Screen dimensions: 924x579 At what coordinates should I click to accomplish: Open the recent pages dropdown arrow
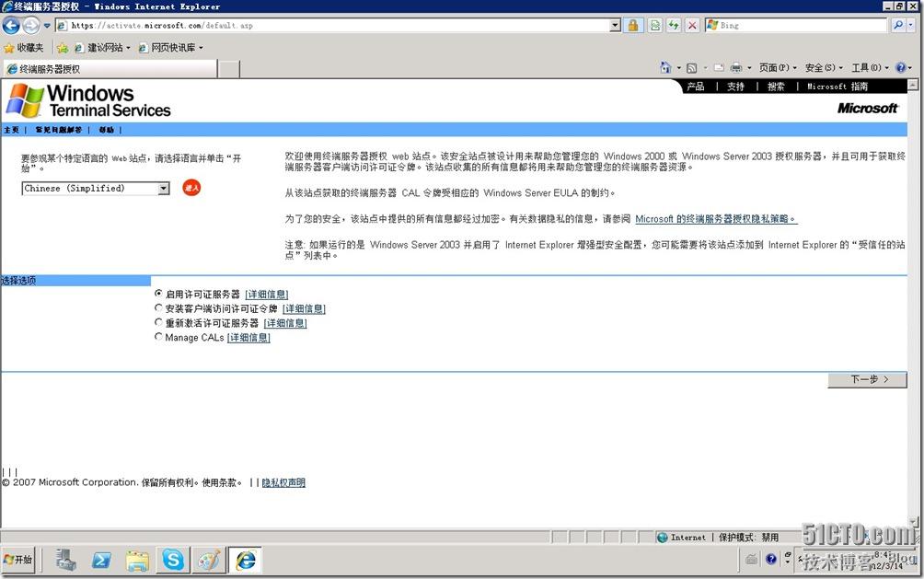click(x=47, y=26)
